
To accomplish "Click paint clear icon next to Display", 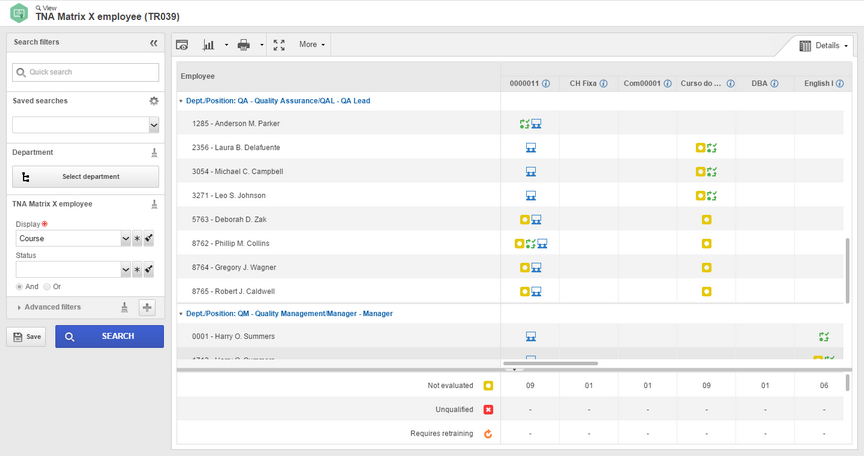I will pos(149,238).
